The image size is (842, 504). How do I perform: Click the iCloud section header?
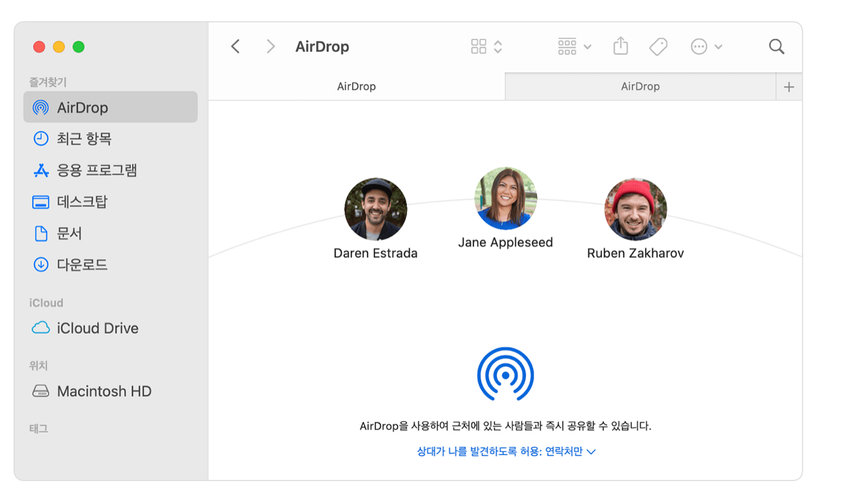pos(46,303)
